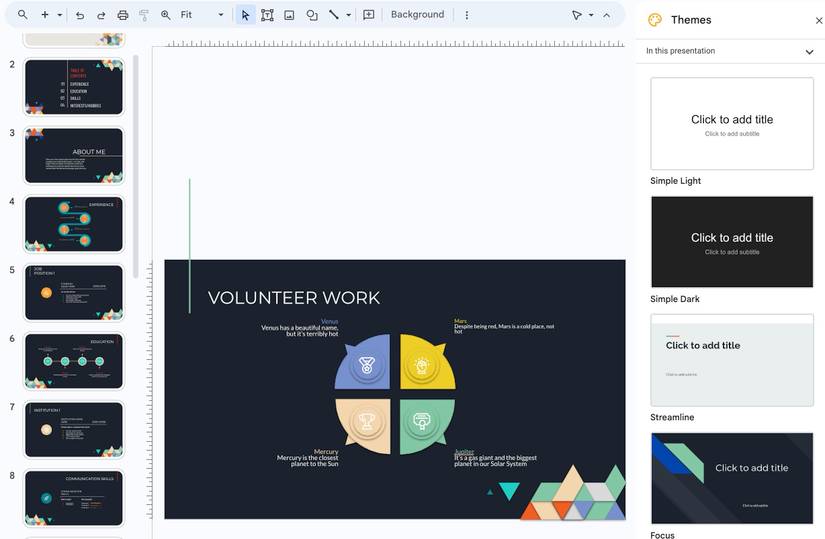
Task: Click the redo arrow icon
Action: 101,15
